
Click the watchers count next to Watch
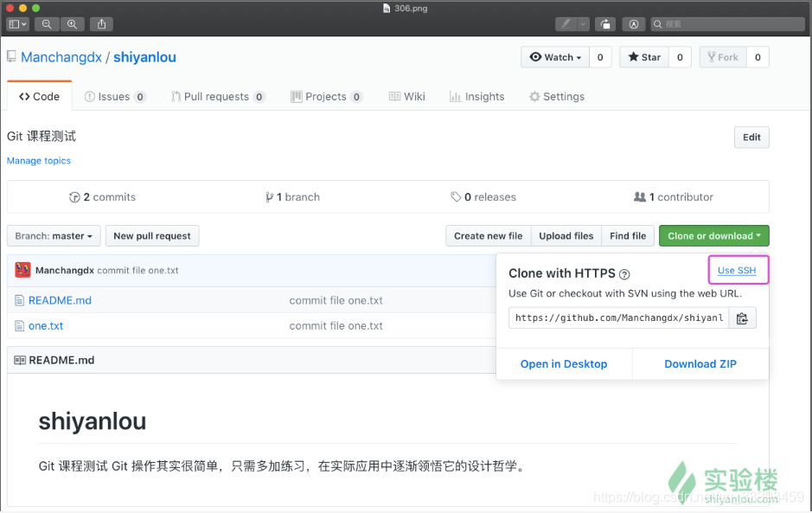pyautogui.click(x=600, y=57)
